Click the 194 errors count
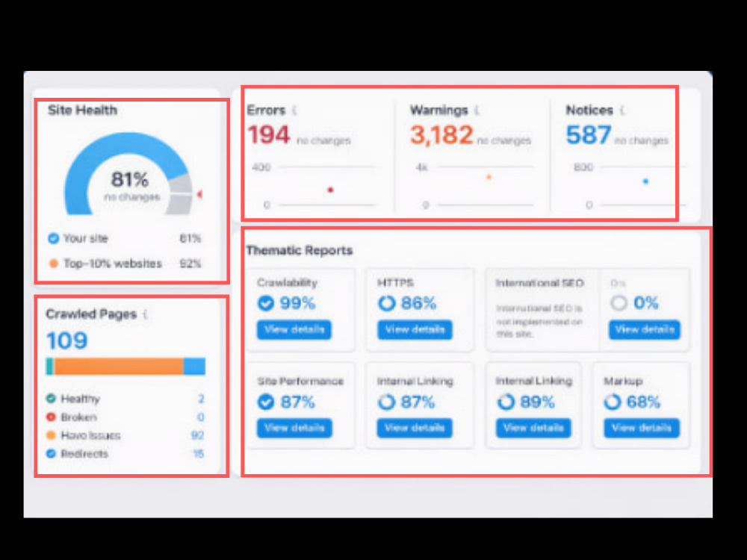The height and width of the screenshot is (560, 747). click(x=269, y=134)
